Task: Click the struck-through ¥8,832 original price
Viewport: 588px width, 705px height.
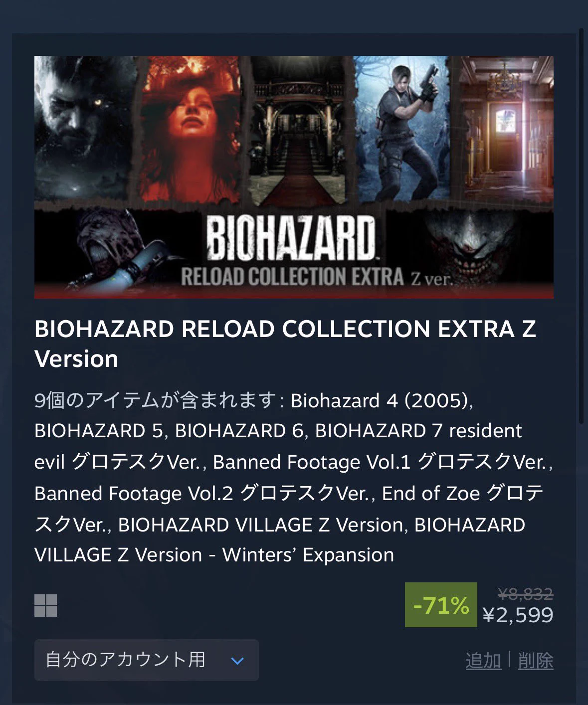Action: (526, 594)
